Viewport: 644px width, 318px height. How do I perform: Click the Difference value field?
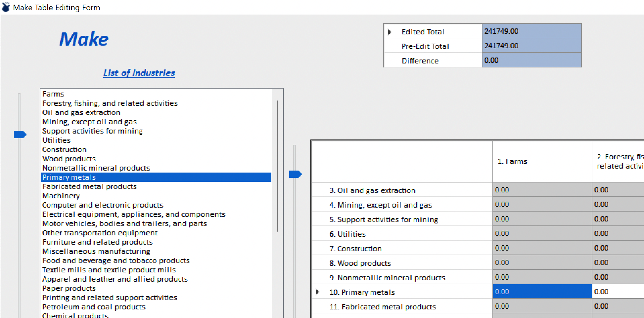pyautogui.click(x=531, y=60)
